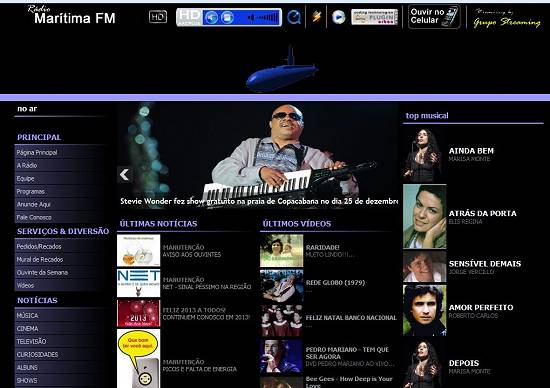Screen dimensions: 550x388
Task: Go to previous slide with left arrow
Action: click(x=125, y=174)
